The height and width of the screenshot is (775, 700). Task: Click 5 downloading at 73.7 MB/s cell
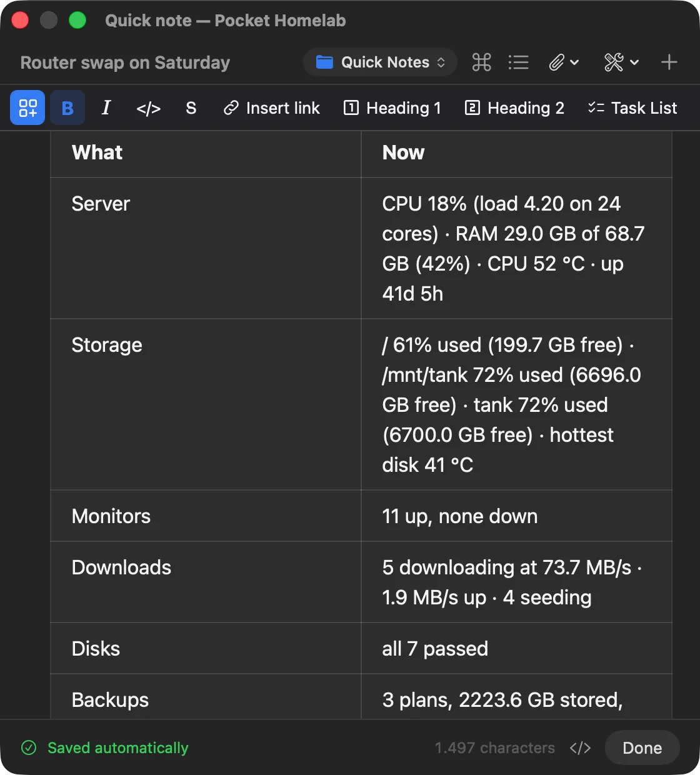[516, 582]
